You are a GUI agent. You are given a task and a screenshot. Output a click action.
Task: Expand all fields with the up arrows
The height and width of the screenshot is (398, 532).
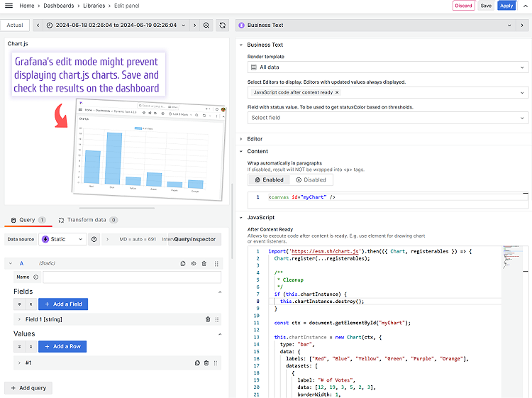(31, 304)
